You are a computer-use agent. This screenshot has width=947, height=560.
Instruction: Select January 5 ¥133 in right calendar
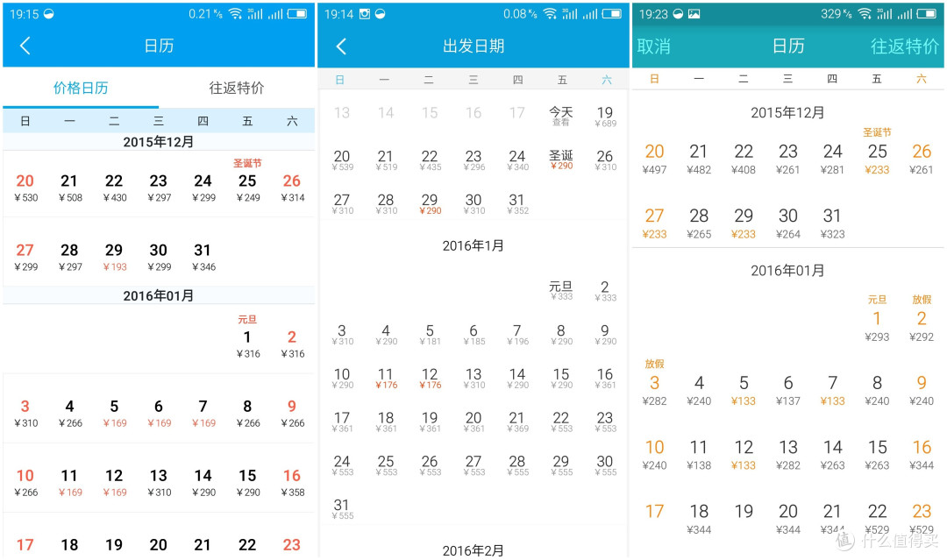[x=744, y=391]
